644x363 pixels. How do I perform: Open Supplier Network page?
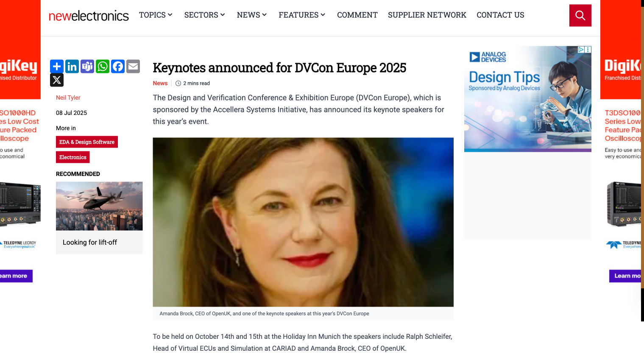(x=427, y=15)
